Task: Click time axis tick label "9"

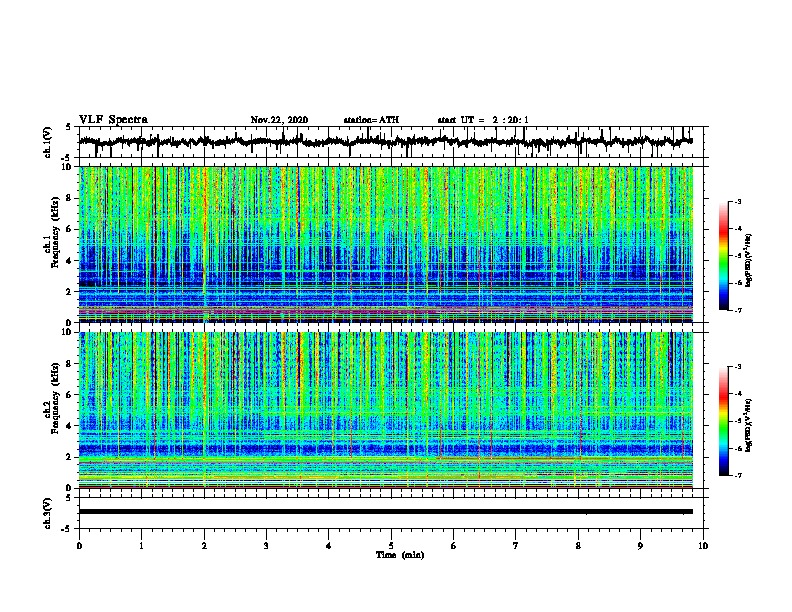Action: pos(640,546)
